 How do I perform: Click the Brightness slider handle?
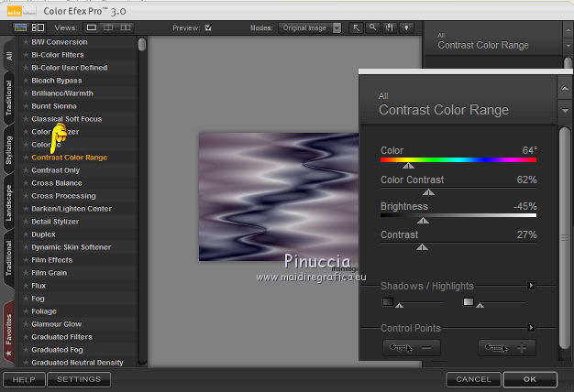[423, 221]
